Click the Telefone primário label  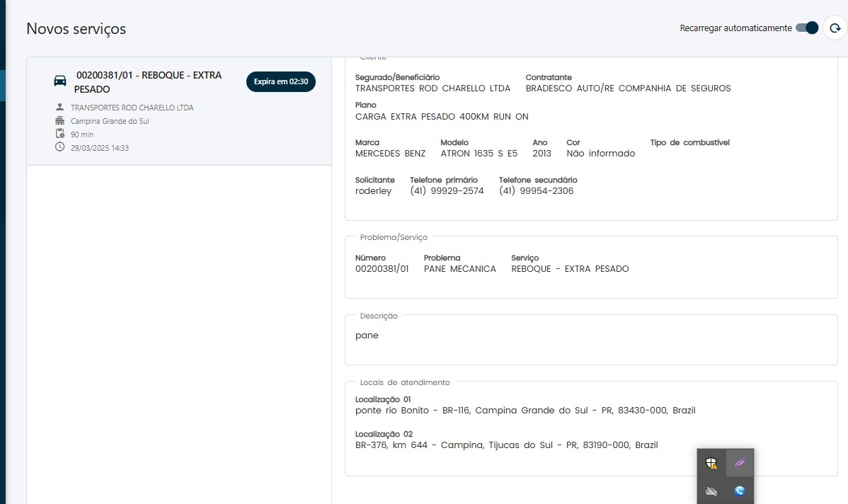(444, 180)
